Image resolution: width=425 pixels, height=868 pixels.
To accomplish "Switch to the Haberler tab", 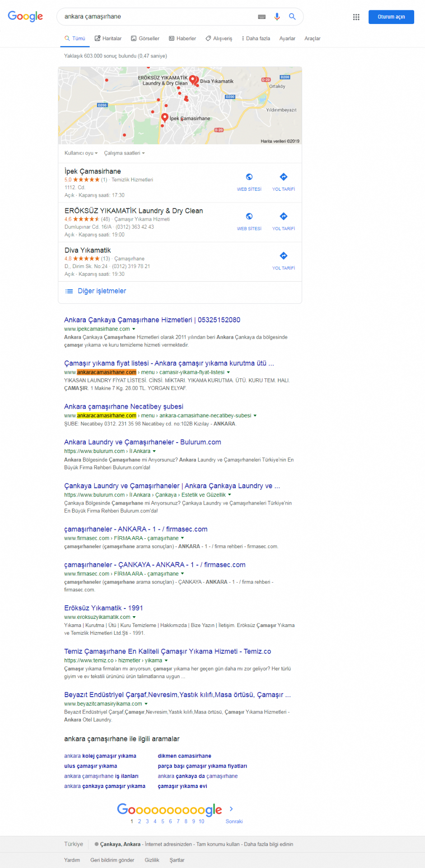I will click(x=182, y=38).
